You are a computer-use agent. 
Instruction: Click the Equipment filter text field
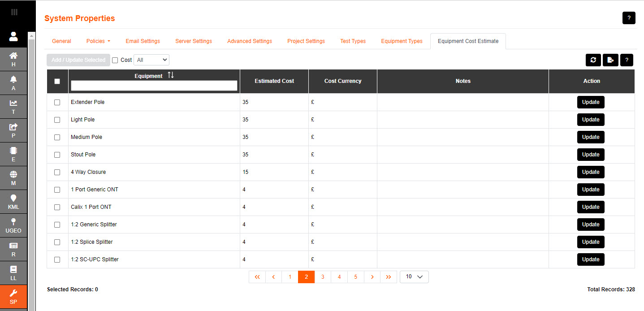tap(154, 86)
